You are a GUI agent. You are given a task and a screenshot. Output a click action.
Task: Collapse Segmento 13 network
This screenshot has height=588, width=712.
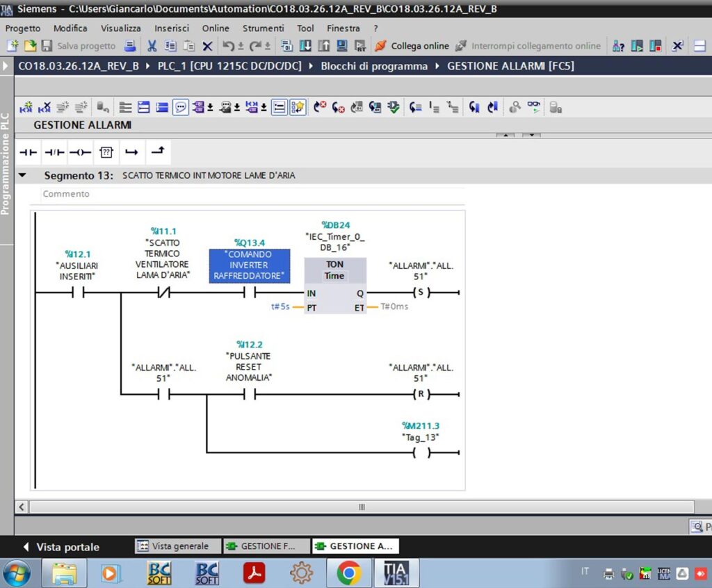[x=23, y=175]
